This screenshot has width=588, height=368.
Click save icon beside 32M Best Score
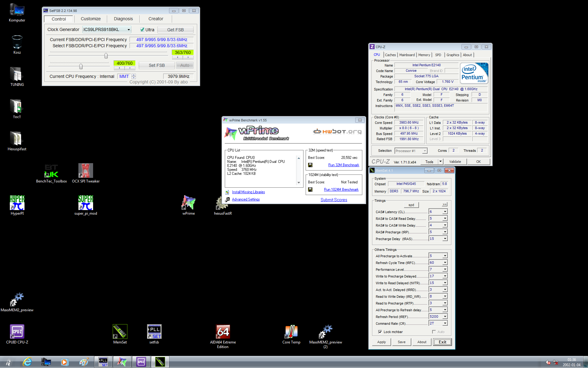[310, 165]
